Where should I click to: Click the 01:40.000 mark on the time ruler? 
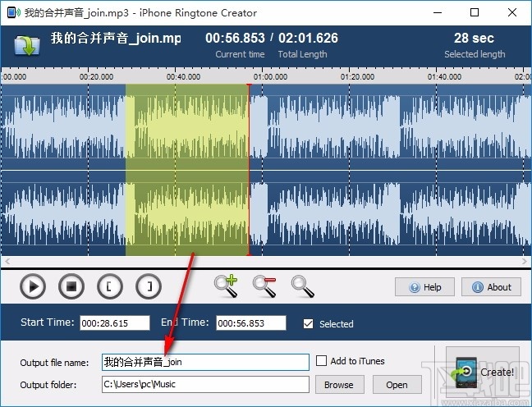point(444,76)
